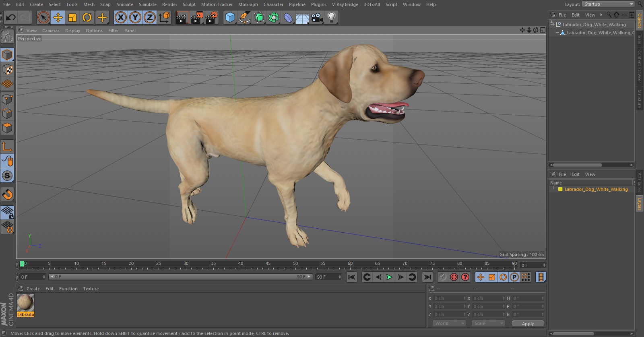Open the vertical Content Browser tab
Image resolution: width=644 pixels, height=337 pixels.
click(x=639, y=66)
